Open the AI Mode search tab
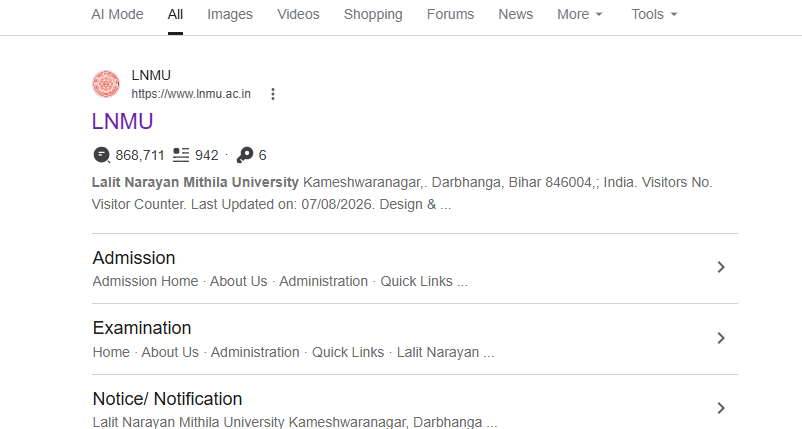Image resolution: width=802 pixels, height=429 pixels. [x=117, y=14]
